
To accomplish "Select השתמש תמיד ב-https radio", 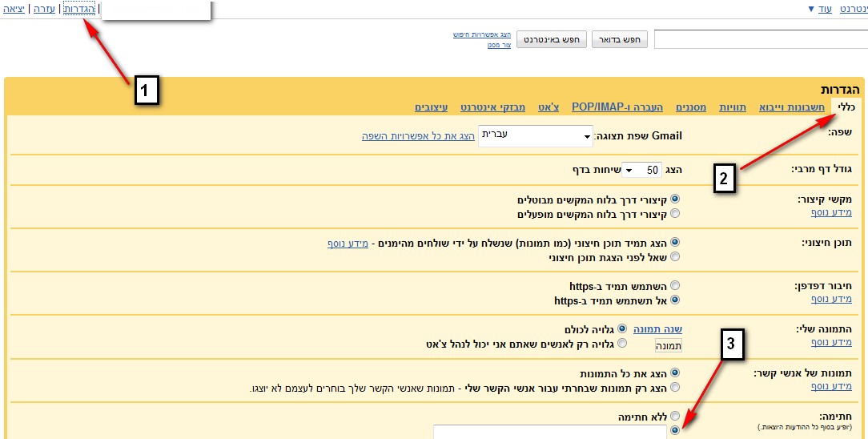I will (x=675, y=286).
